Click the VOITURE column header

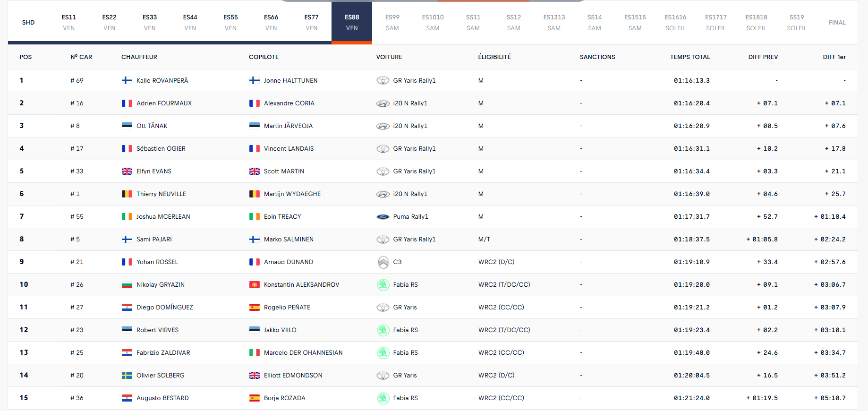point(389,57)
